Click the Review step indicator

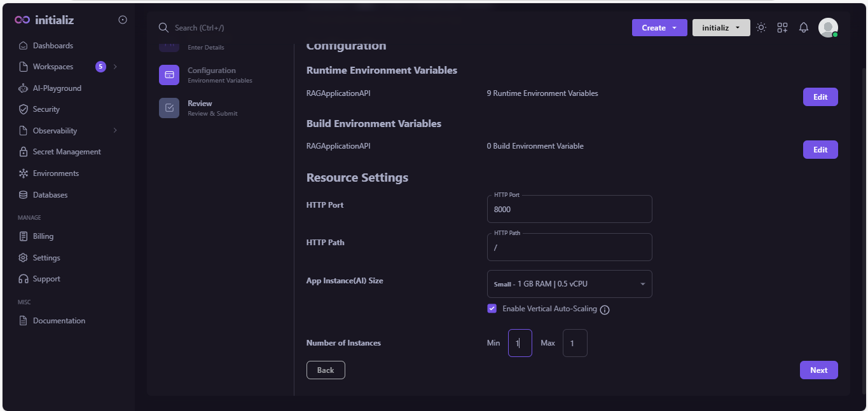coord(169,108)
